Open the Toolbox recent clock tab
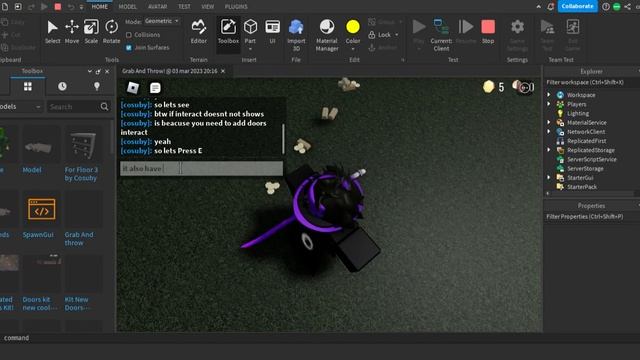This screenshot has width=640, height=360. click(x=62, y=87)
